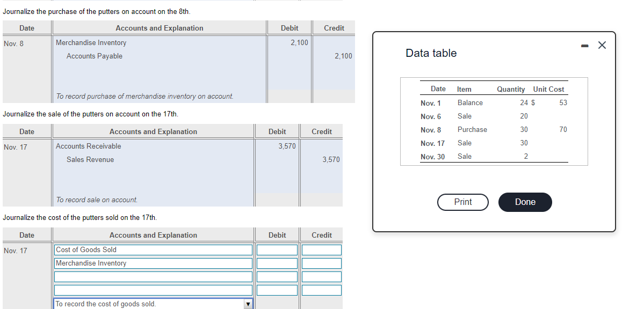Click 'Journalize the sale of the putters' instruction

90,114
